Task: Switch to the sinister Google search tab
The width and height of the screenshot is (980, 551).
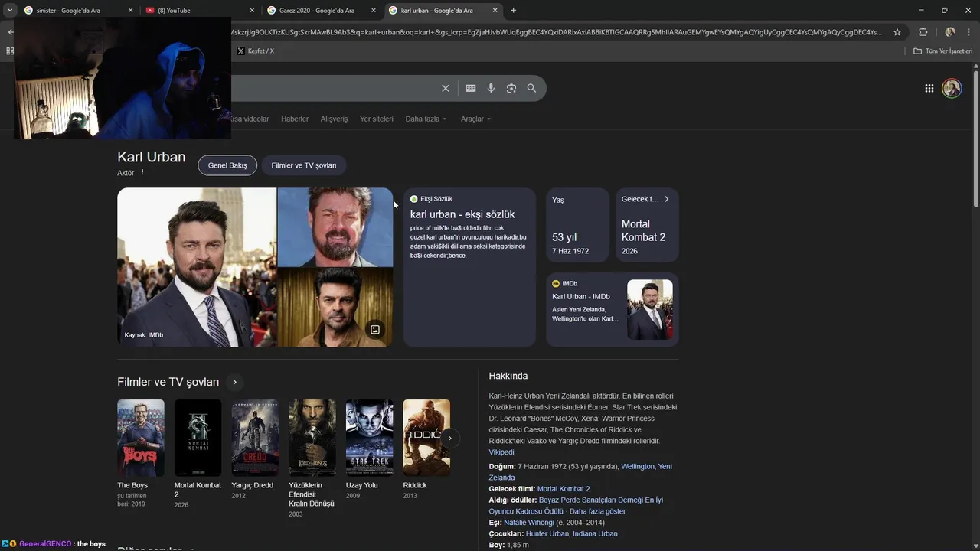Action: coord(78,10)
